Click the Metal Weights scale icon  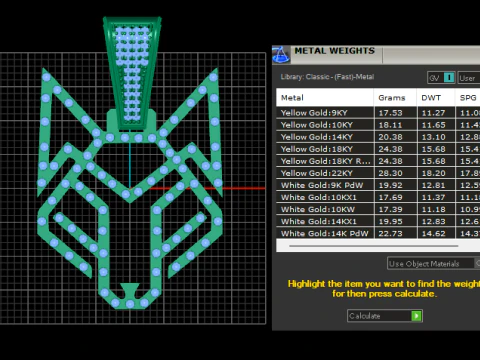[x=281, y=54]
